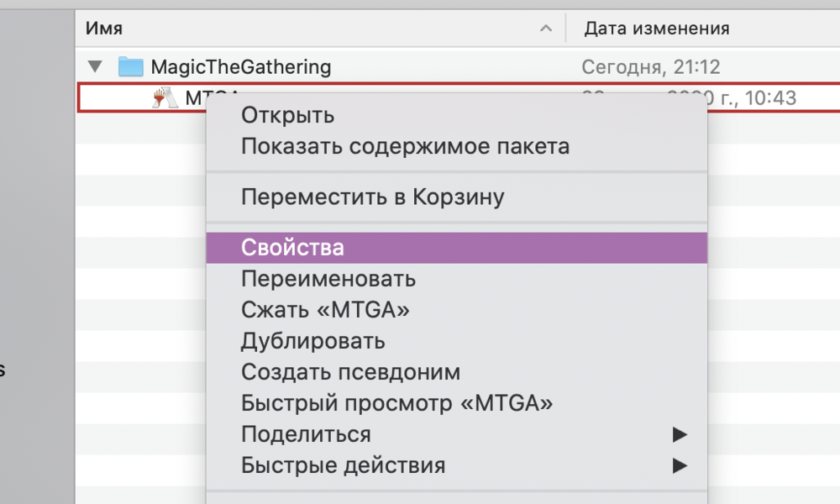The height and width of the screenshot is (504, 840).
Task: Choose Открыть from the context menu
Action: click(287, 115)
